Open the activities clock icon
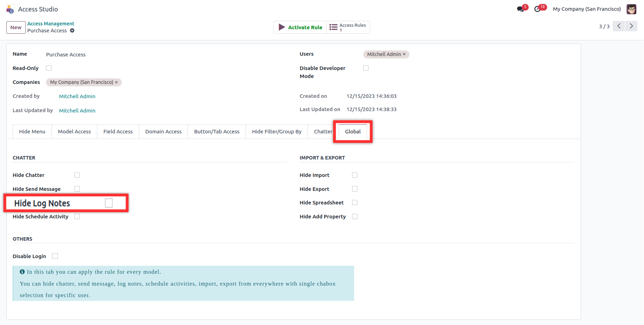The image size is (644, 325). [x=538, y=9]
